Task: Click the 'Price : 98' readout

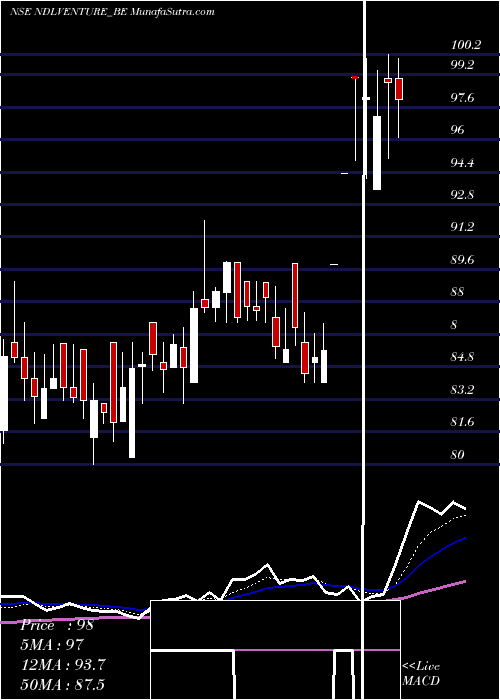Action: point(57,625)
